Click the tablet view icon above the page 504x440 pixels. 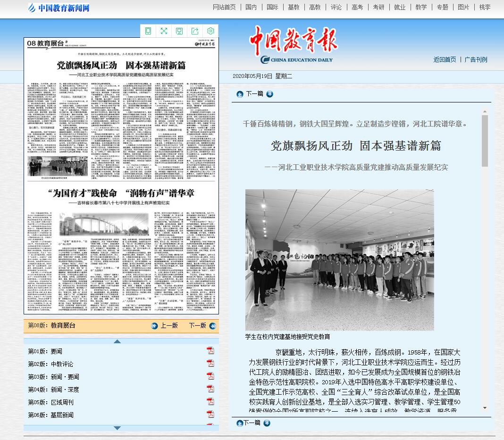tap(148, 31)
